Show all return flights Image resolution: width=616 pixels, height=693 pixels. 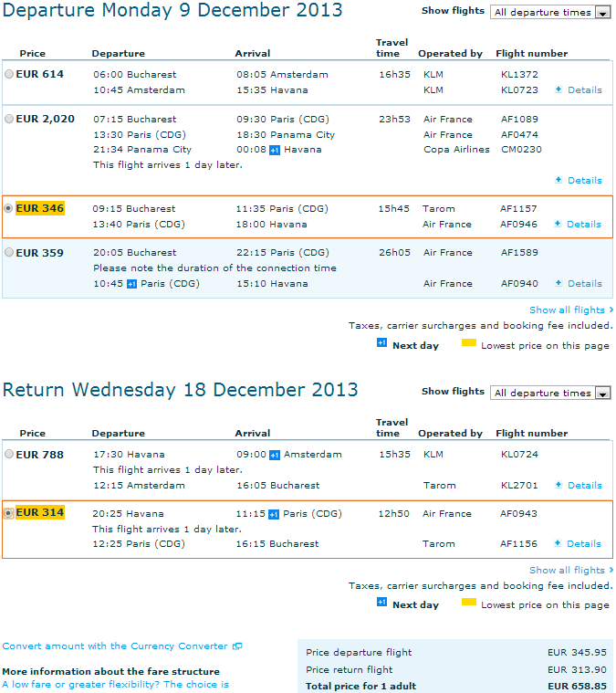click(x=567, y=570)
